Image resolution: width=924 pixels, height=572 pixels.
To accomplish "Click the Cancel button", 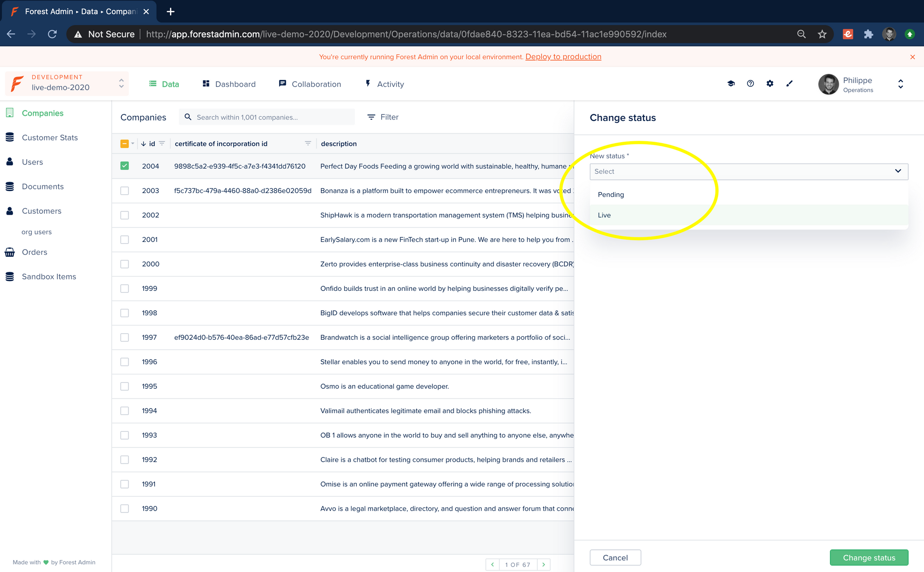I will (x=615, y=558).
